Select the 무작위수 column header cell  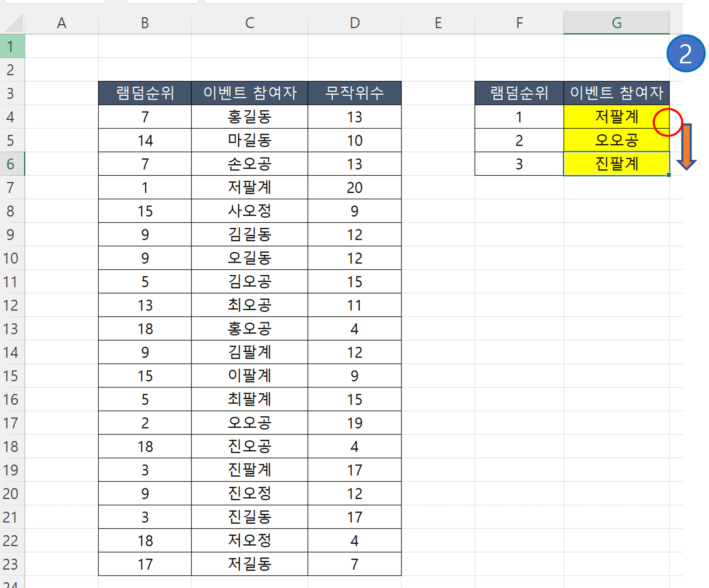coord(354,93)
